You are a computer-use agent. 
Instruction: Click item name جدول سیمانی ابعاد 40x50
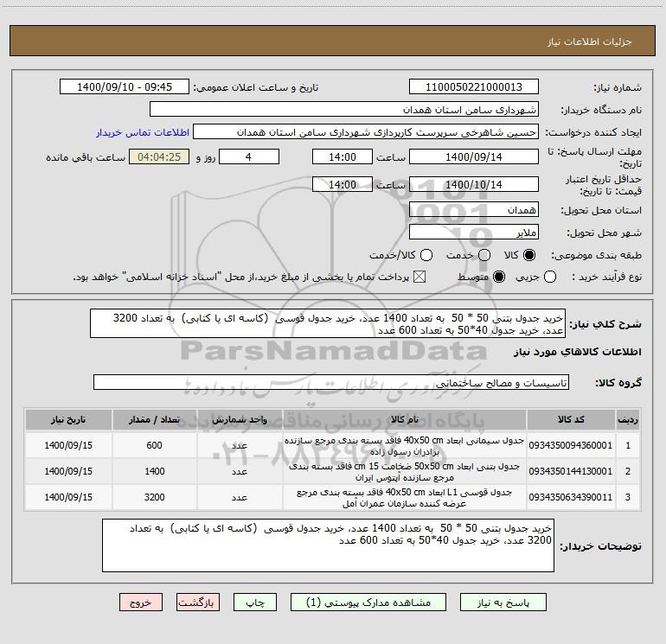405,446
